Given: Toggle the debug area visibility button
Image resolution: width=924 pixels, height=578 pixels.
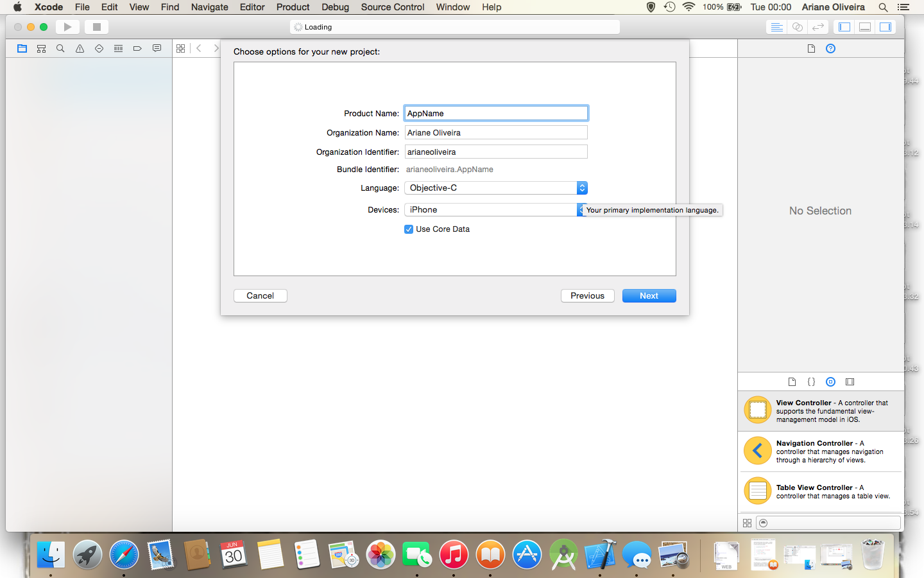Looking at the screenshot, I should click(x=864, y=27).
